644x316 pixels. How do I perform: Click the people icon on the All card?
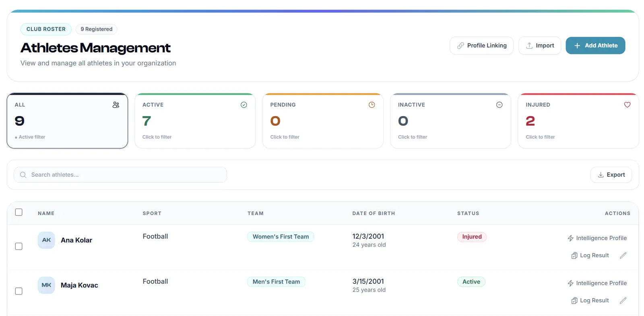pyautogui.click(x=116, y=105)
